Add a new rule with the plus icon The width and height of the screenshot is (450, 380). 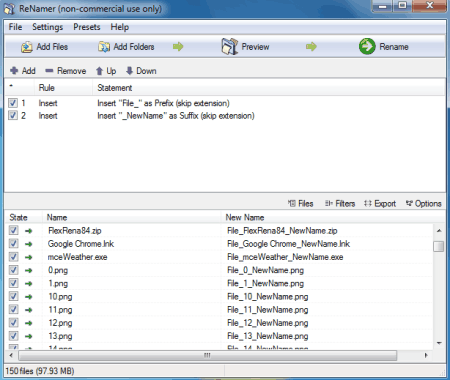click(x=14, y=71)
